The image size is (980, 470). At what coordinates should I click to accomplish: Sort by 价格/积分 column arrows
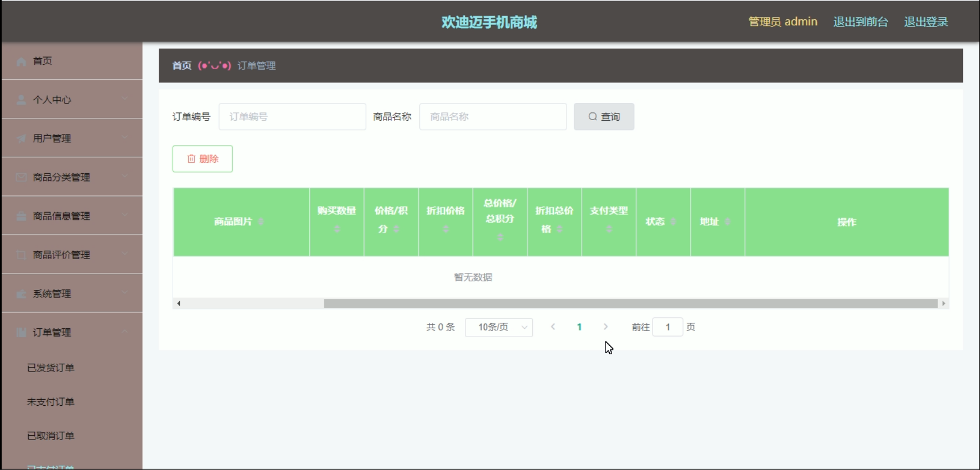tap(396, 229)
